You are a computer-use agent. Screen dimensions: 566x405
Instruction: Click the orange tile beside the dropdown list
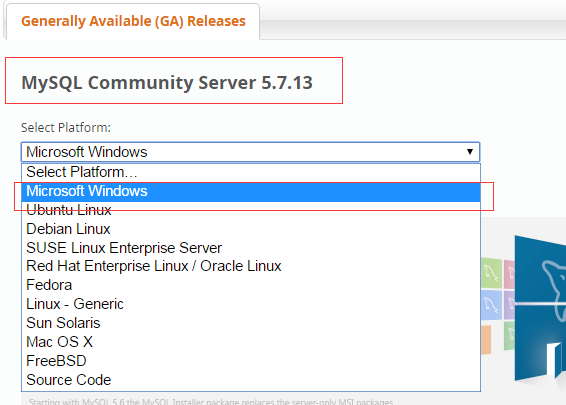[x=486, y=340]
